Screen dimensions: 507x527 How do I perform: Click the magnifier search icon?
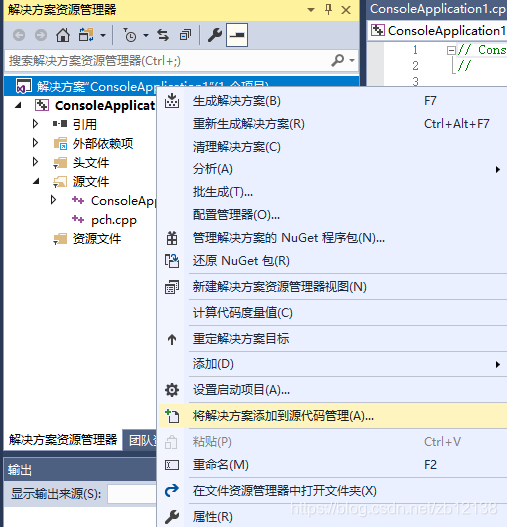click(338, 60)
